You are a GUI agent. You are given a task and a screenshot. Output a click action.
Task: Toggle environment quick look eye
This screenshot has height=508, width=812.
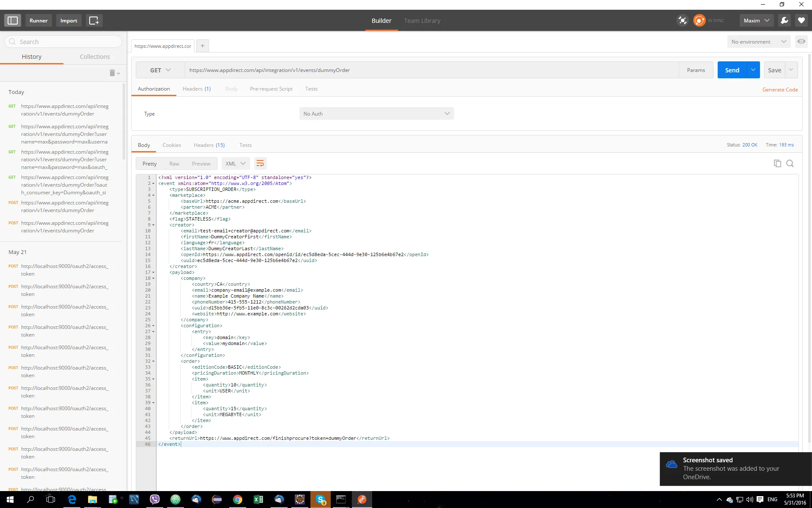click(x=801, y=41)
